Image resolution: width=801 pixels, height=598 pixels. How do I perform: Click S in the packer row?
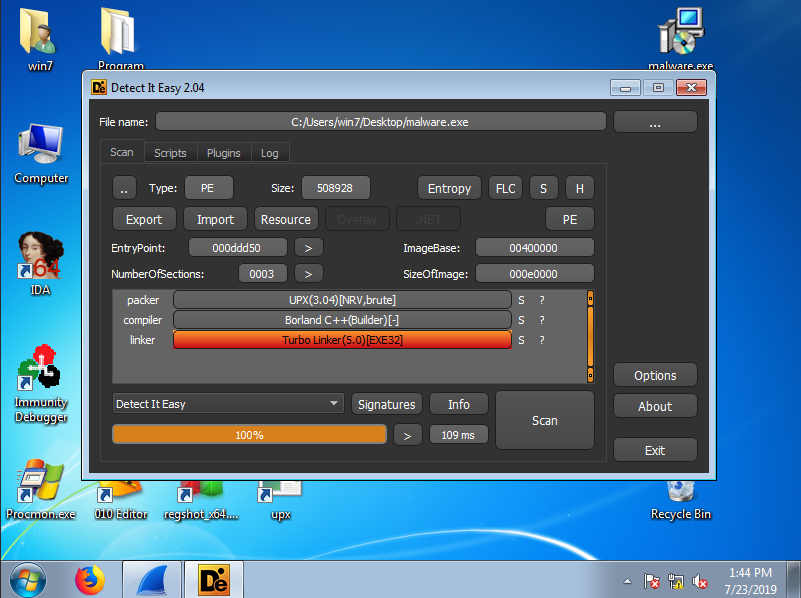(521, 300)
